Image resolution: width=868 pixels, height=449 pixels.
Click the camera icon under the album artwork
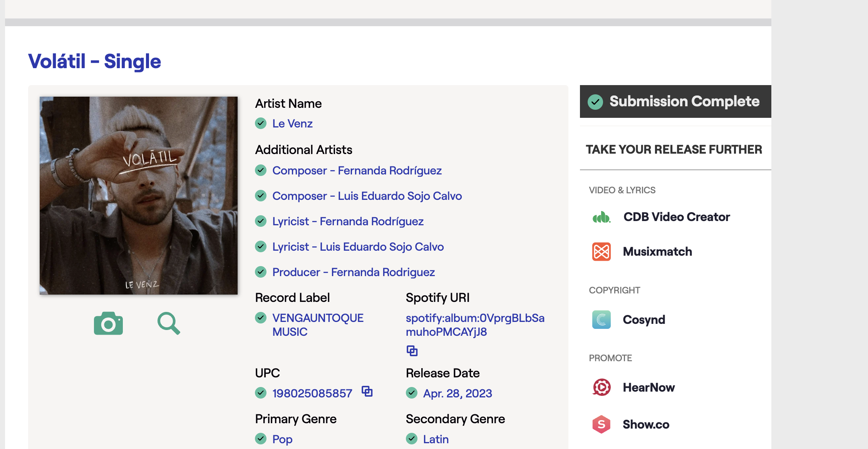pos(108,323)
